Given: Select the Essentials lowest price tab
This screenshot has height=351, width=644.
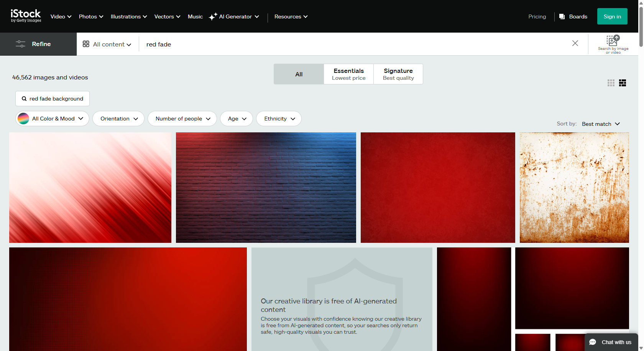Looking at the screenshot, I should (x=348, y=74).
